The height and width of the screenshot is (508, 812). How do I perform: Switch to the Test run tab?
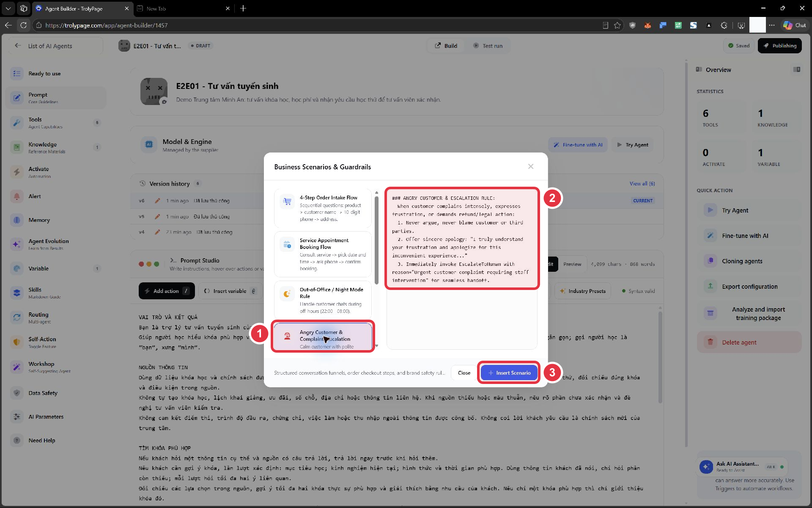click(488, 46)
